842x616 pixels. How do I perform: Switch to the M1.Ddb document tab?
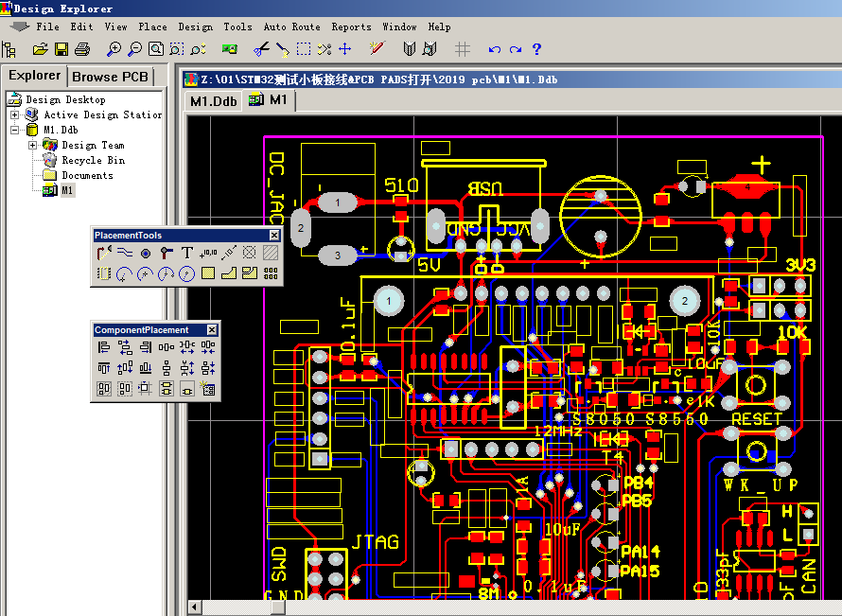point(213,101)
